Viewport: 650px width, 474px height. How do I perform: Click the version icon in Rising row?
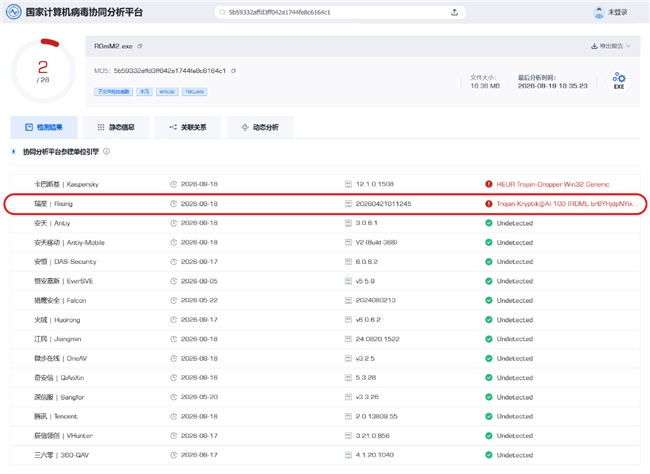point(348,204)
